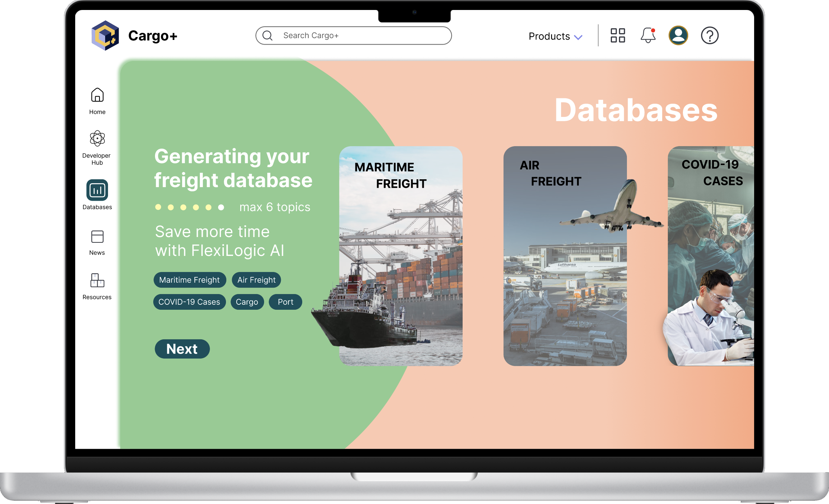Select Databases sidebar icon
The height and width of the screenshot is (504, 829).
[x=97, y=190]
